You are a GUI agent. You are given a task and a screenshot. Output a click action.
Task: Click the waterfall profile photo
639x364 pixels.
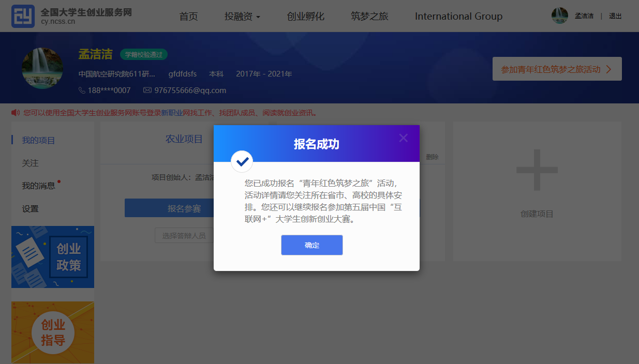43,68
